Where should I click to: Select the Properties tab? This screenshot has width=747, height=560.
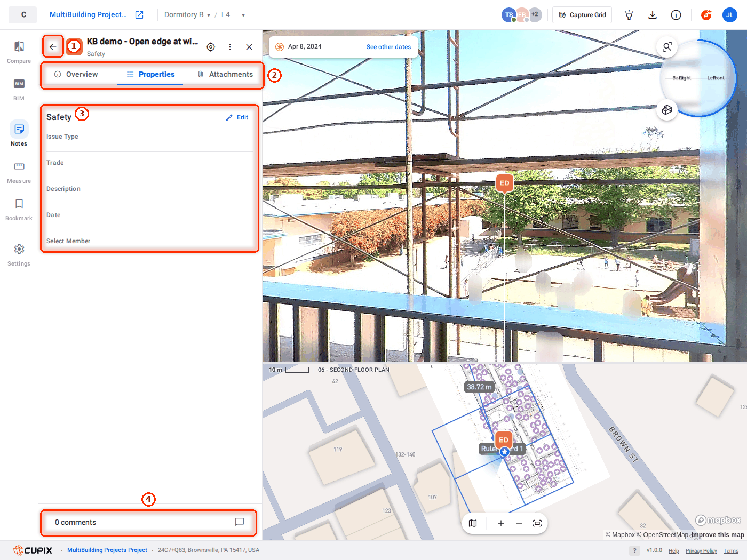(x=150, y=74)
